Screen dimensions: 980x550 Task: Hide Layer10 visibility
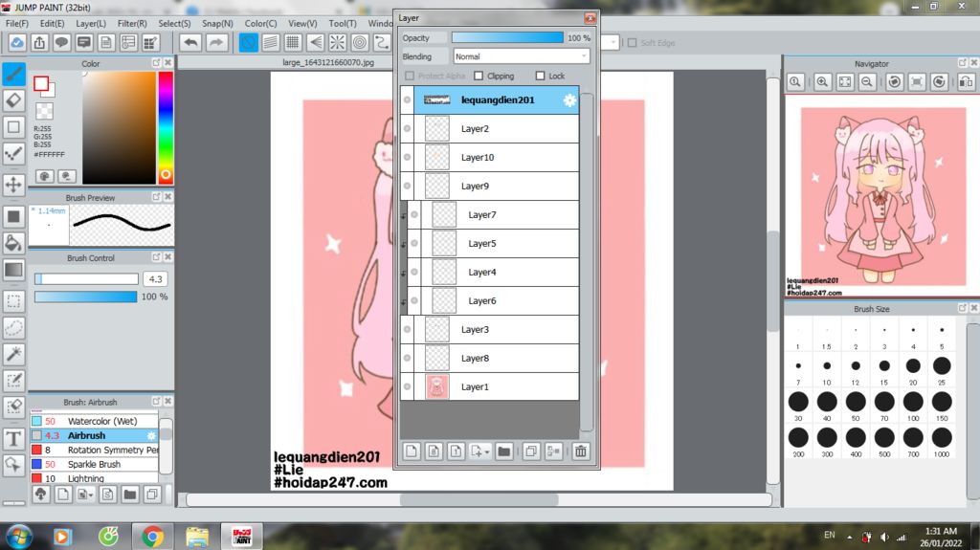(407, 158)
